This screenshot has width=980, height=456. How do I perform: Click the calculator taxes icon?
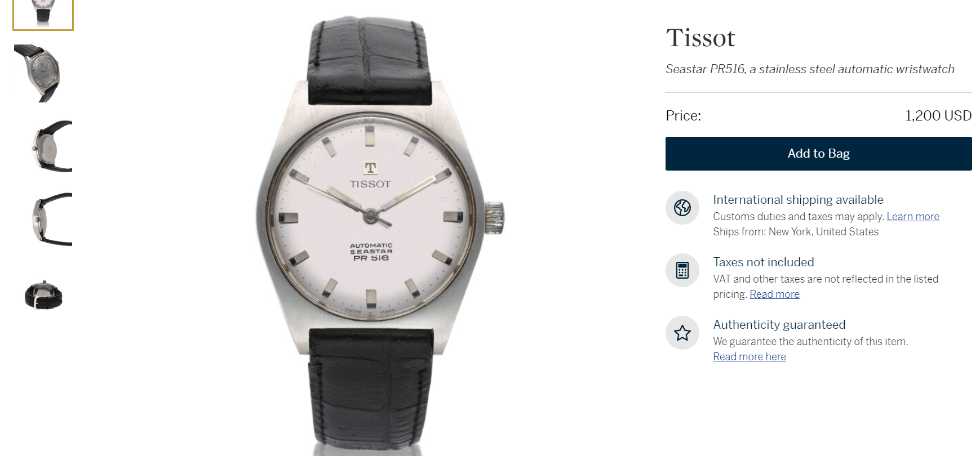[x=682, y=270]
